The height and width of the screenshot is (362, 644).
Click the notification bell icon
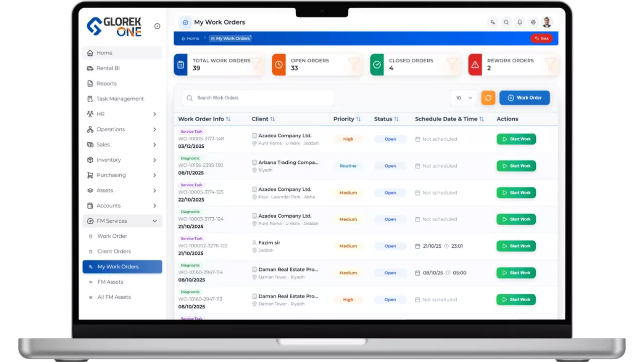(x=520, y=22)
